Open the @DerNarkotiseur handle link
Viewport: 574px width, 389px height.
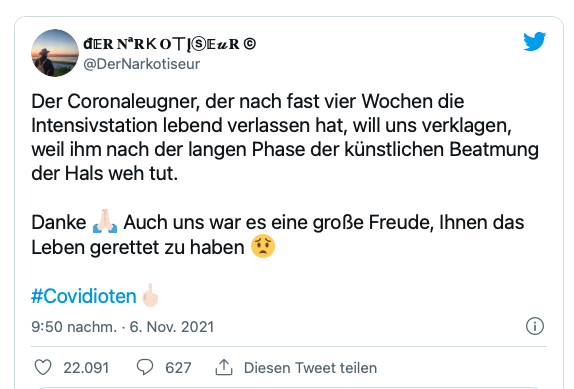[142, 64]
